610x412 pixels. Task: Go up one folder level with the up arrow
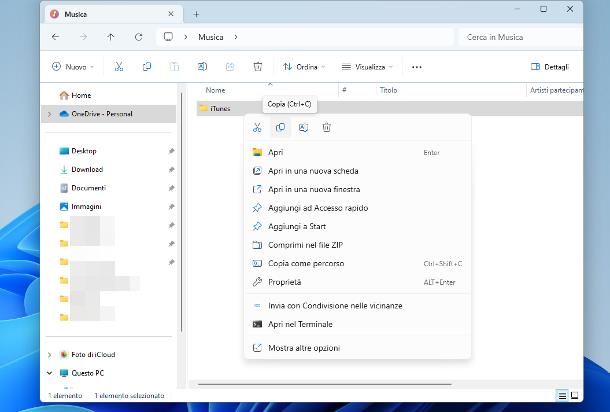point(111,37)
